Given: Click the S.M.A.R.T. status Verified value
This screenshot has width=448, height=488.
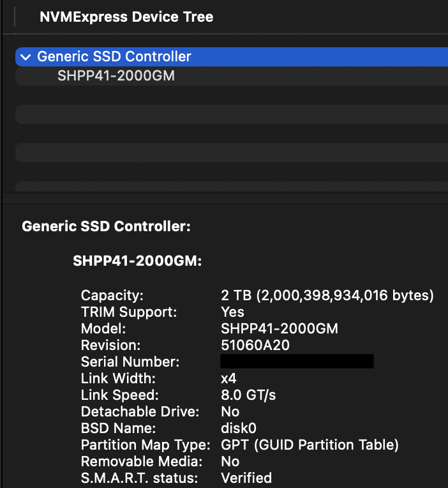Looking at the screenshot, I should 246,478.
